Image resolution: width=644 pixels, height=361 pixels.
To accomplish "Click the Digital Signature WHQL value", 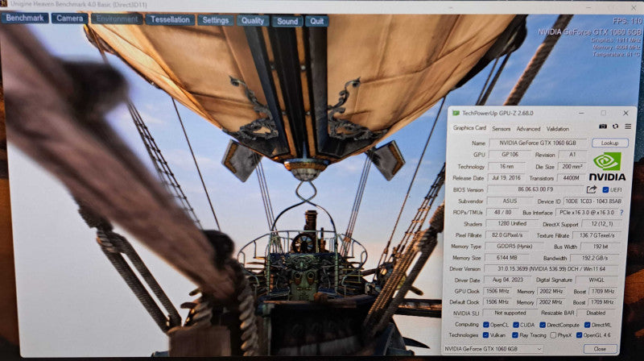I will coord(597,280).
